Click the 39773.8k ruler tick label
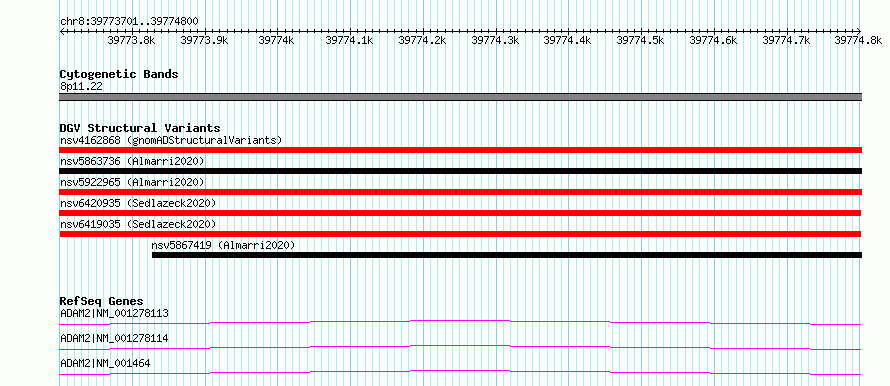This screenshot has height=386, width=890. 131,40
